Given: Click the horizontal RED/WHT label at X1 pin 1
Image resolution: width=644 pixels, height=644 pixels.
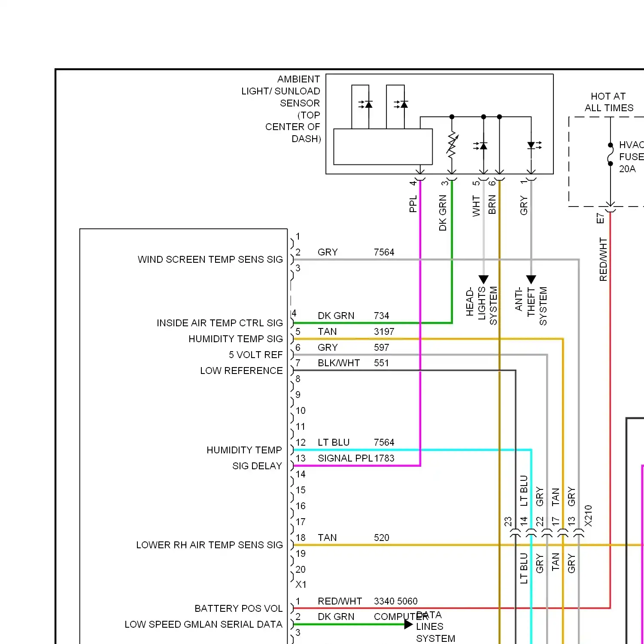Looking at the screenshot, I should click(340, 601).
